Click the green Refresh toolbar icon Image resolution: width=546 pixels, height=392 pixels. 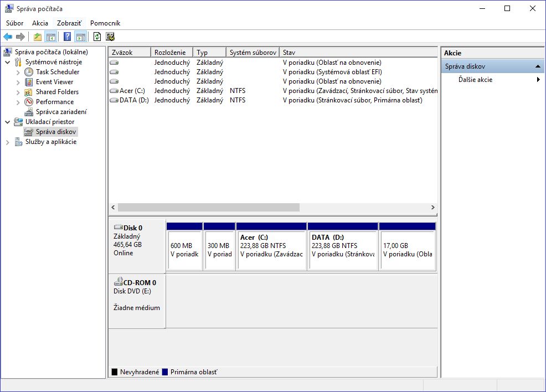[97, 37]
